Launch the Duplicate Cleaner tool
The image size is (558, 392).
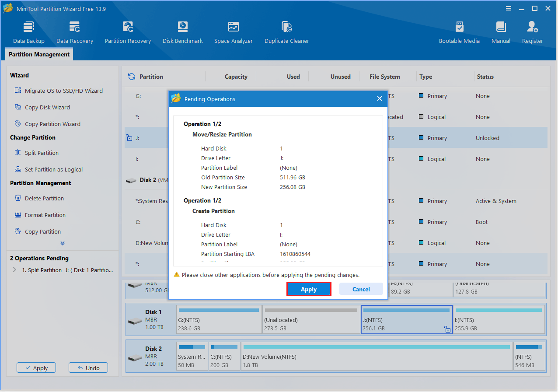[287, 32]
